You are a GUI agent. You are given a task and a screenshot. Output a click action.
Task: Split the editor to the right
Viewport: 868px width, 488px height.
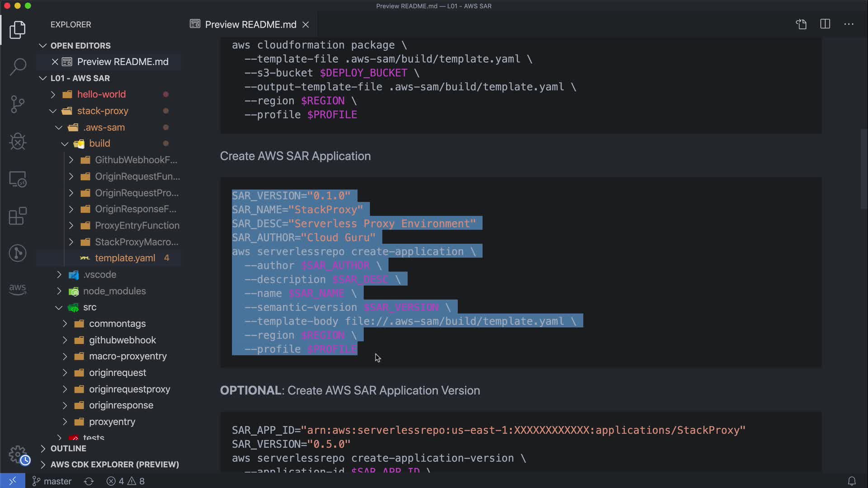(x=825, y=24)
